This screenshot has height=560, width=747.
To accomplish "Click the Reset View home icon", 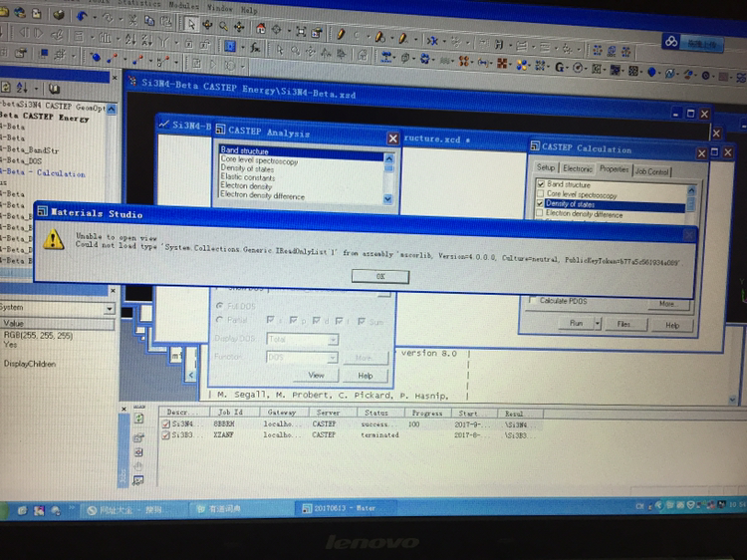I will click(x=261, y=28).
